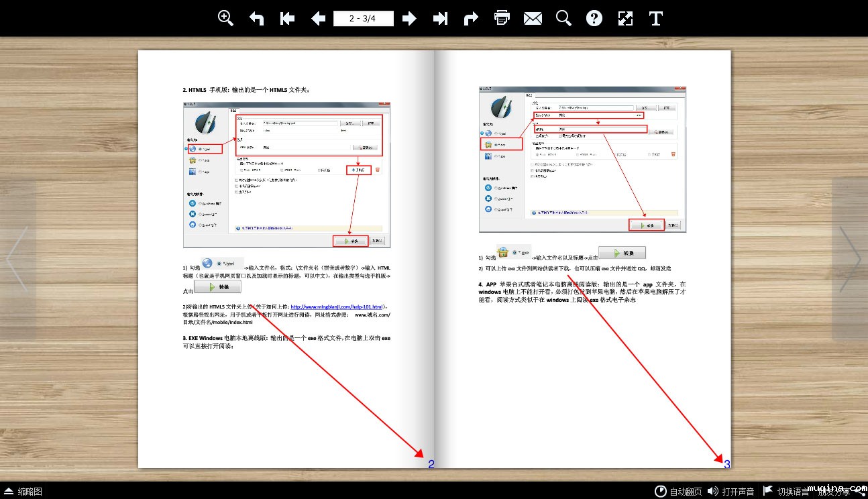This screenshot has width=868, height=499.
Task: Go to the previous page arrow in toolbar
Action: [319, 18]
